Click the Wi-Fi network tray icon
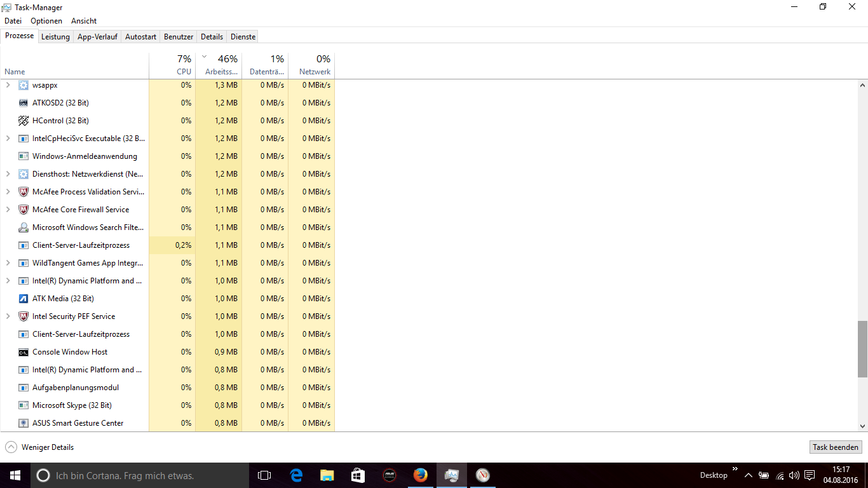The width and height of the screenshot is (868, 488). coord(779,475)
